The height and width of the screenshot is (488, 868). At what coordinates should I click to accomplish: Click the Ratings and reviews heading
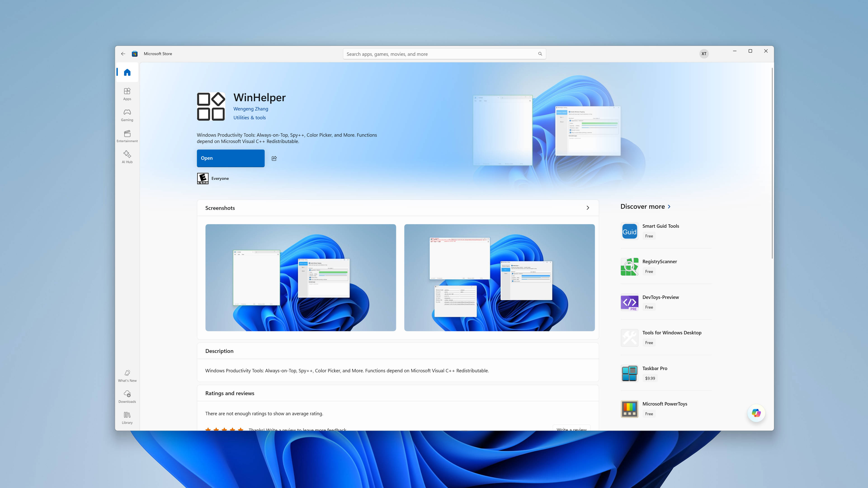tap(229, 393)
